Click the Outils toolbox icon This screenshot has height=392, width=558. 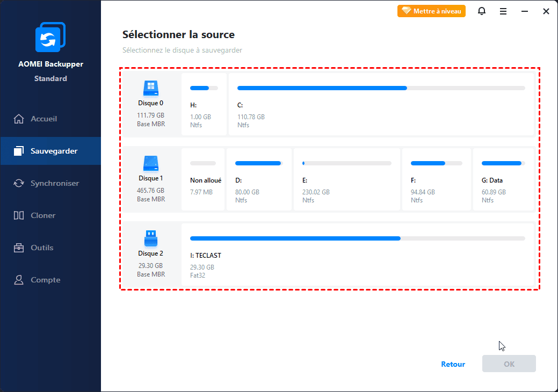(19, 248)
